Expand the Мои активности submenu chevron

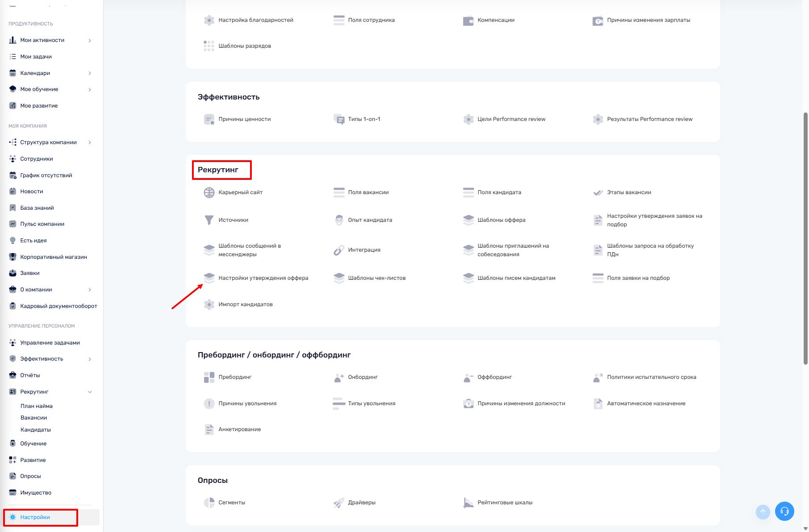coord(90,41)
